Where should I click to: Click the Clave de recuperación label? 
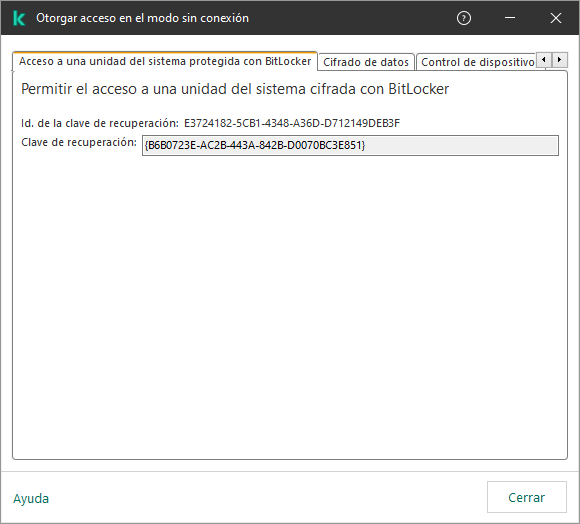click(79, 142)
